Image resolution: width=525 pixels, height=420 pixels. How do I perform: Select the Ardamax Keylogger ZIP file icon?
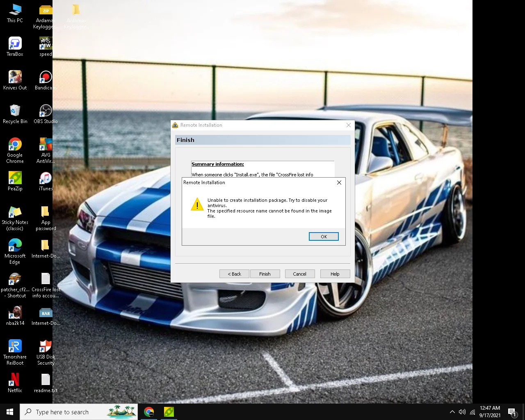coord(46,16)
